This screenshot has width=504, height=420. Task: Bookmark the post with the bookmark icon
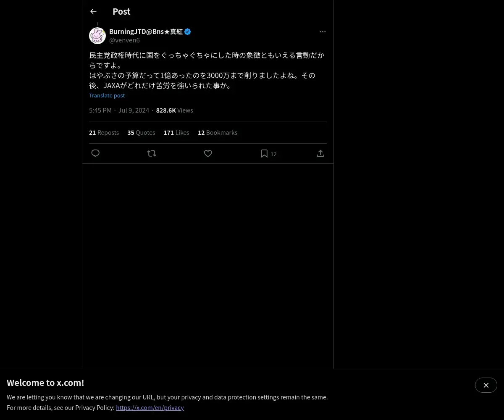coord(264,154)
